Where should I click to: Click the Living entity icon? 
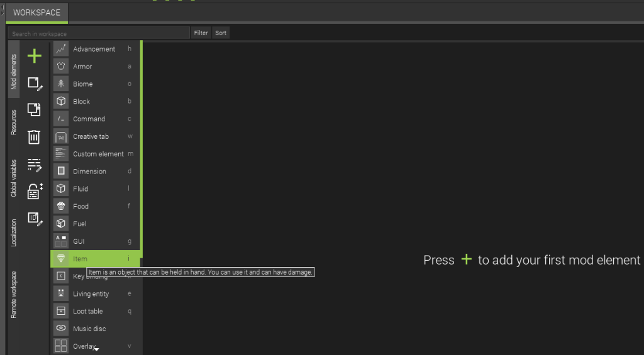pyautogui.click(x=61, y=293)
